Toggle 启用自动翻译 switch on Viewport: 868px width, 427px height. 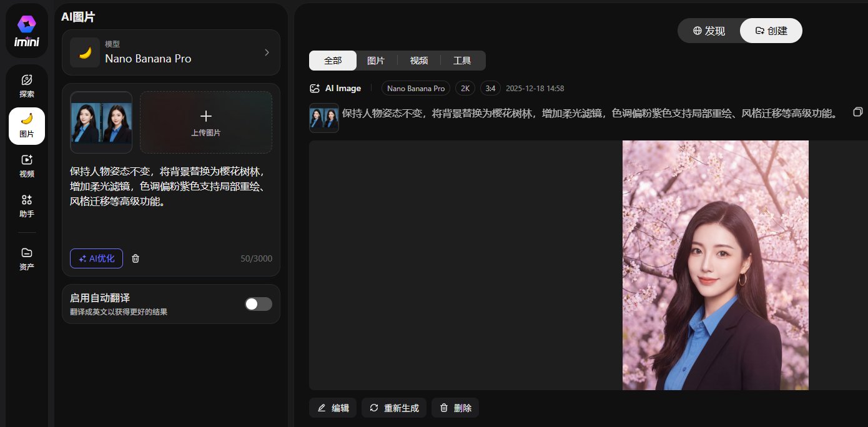(259, 304)
